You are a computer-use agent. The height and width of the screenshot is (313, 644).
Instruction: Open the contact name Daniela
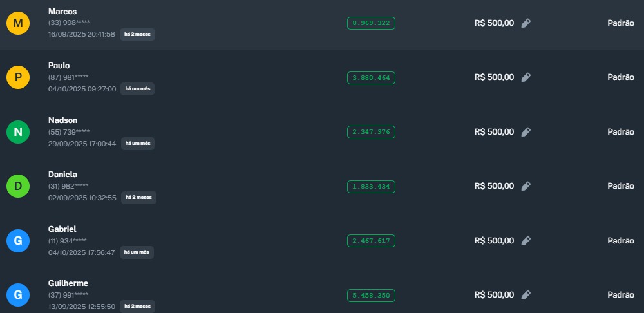[62, 174]
